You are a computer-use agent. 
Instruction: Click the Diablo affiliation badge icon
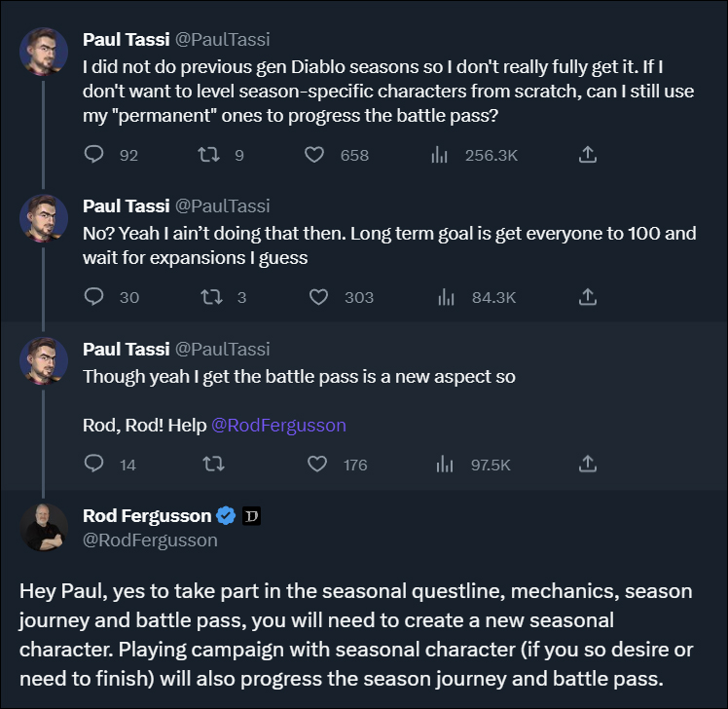pyautogui.click(x=250, y=515)
